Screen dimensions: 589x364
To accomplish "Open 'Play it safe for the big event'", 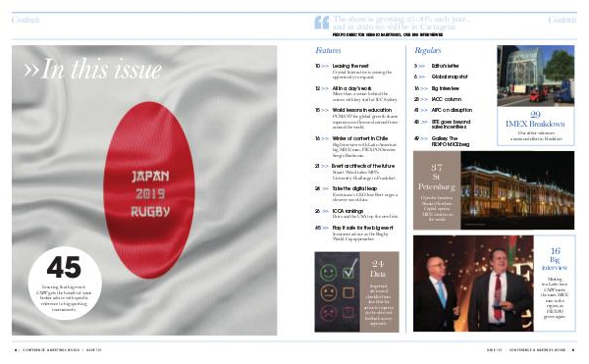I will [362, 228].
